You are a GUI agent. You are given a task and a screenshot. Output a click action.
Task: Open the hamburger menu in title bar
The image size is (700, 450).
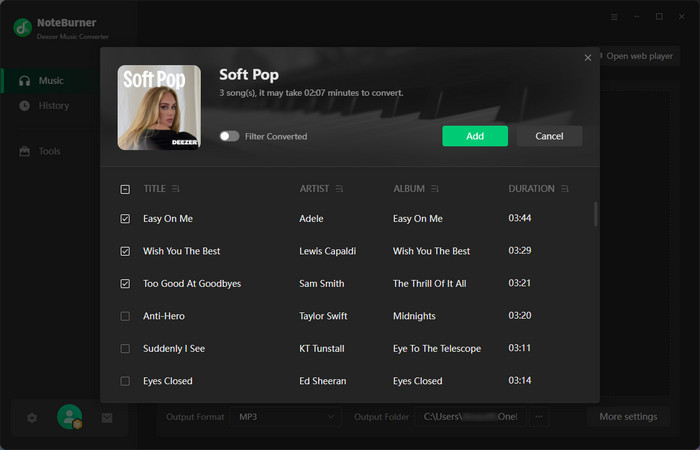coord(614,17)
